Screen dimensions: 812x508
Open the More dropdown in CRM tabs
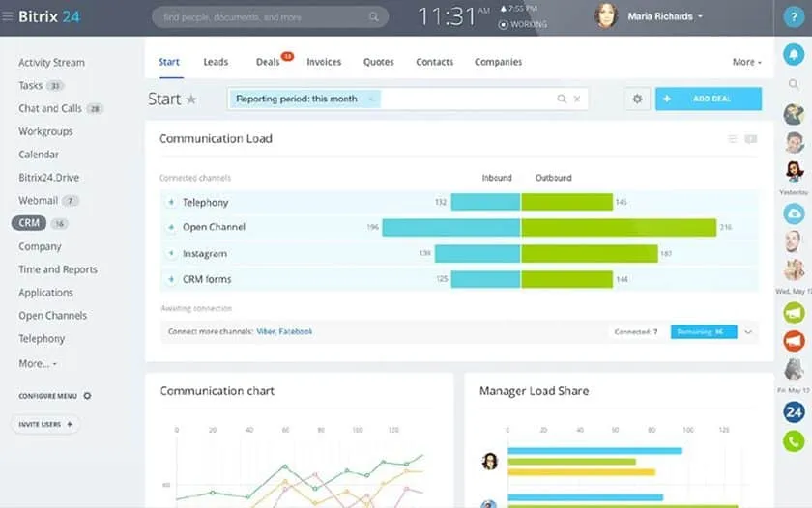coord(746,62)
